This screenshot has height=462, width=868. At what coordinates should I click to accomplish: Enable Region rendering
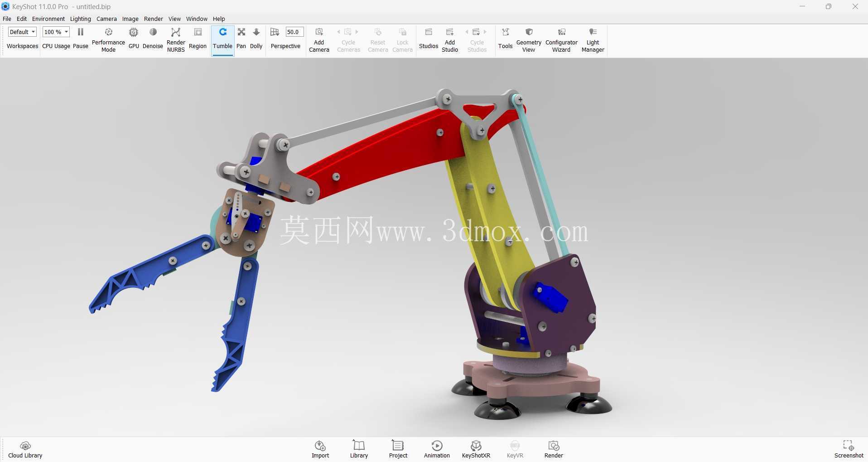(198, 39)
